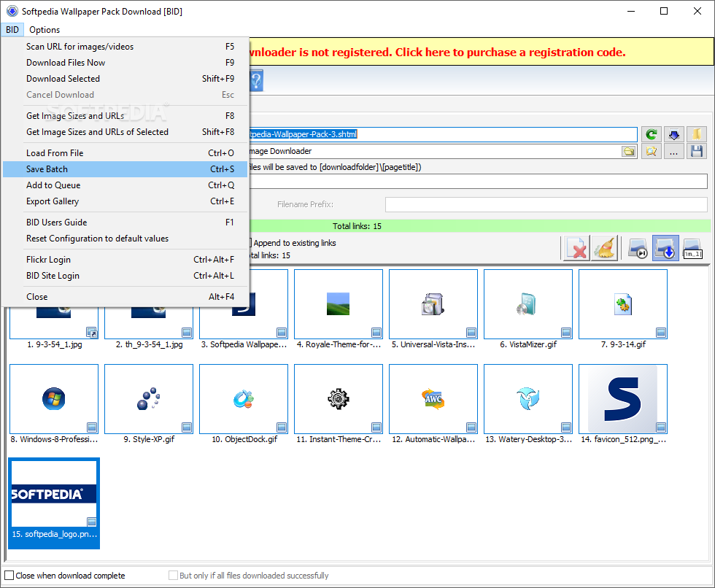Click the image with play-skip icon
Screen dimensions: 715x588
(638, 249)
